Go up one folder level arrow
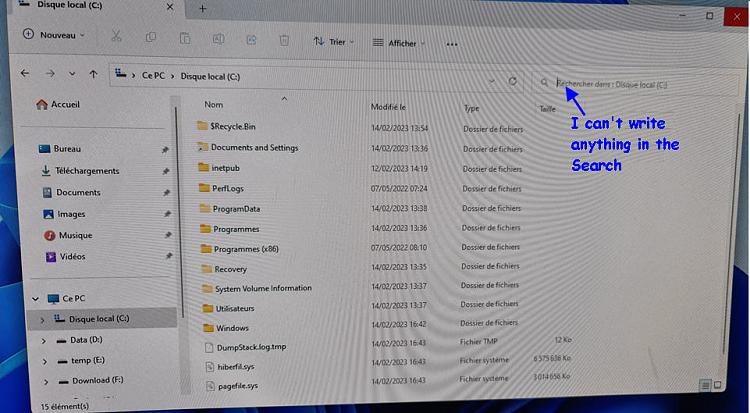 pyautogui.click(x=93, y=74)
